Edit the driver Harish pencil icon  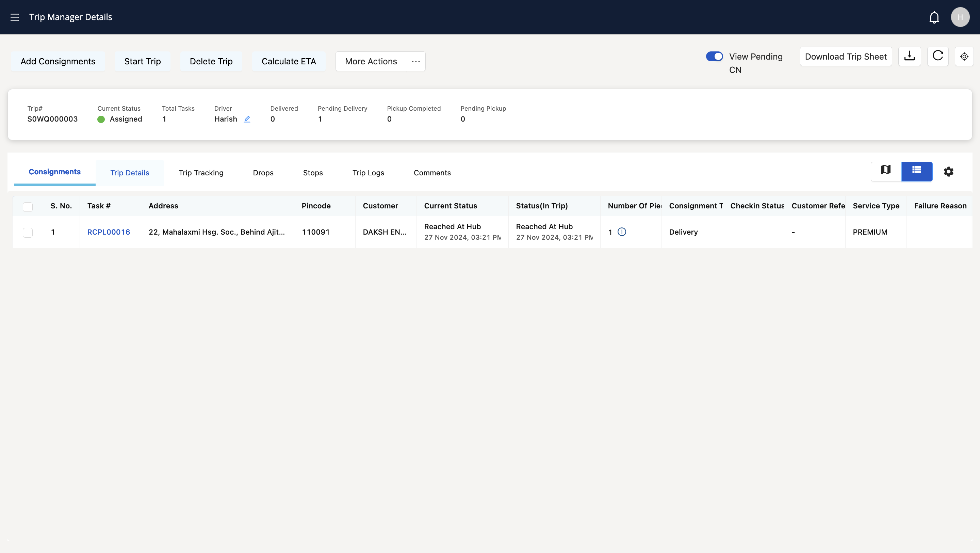[247, 119]
